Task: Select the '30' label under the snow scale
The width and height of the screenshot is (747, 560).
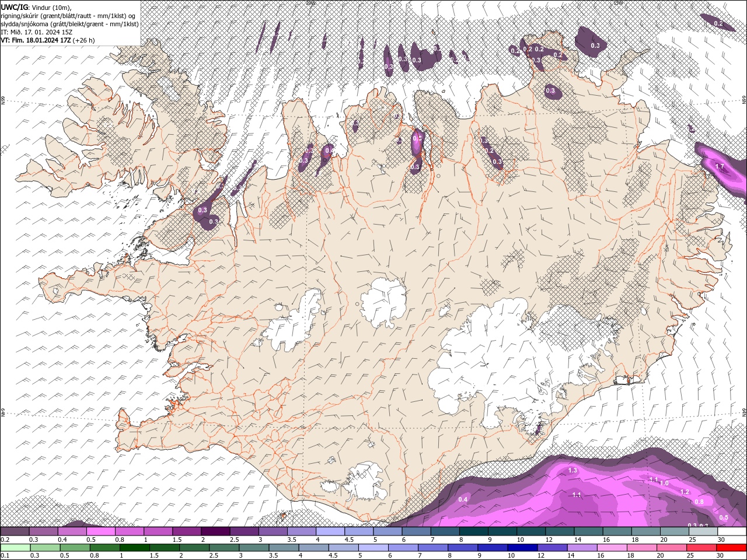Action: (x=721, y=540)
